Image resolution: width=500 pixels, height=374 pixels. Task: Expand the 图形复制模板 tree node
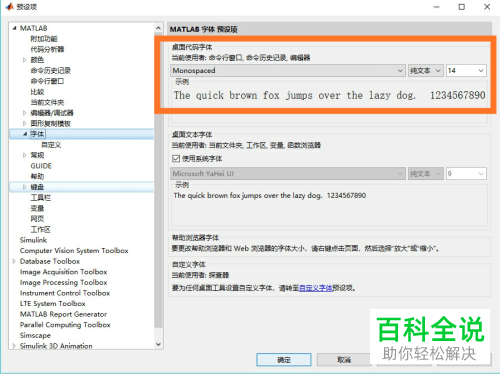click(x=24, y=124)
